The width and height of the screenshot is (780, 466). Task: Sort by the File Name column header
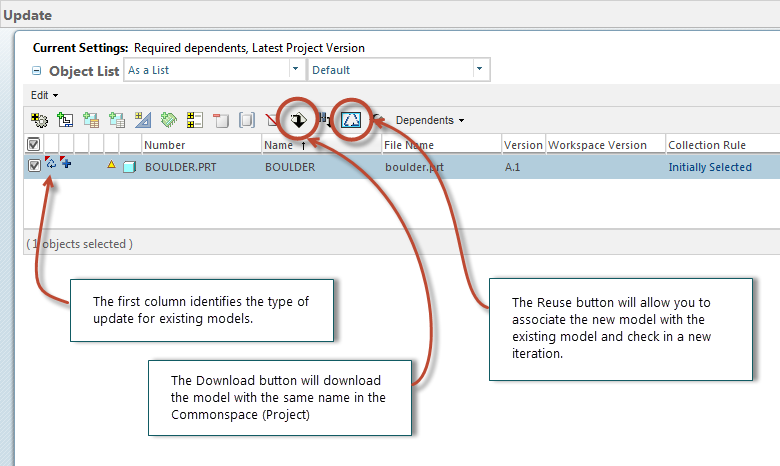tap(409, 145)
